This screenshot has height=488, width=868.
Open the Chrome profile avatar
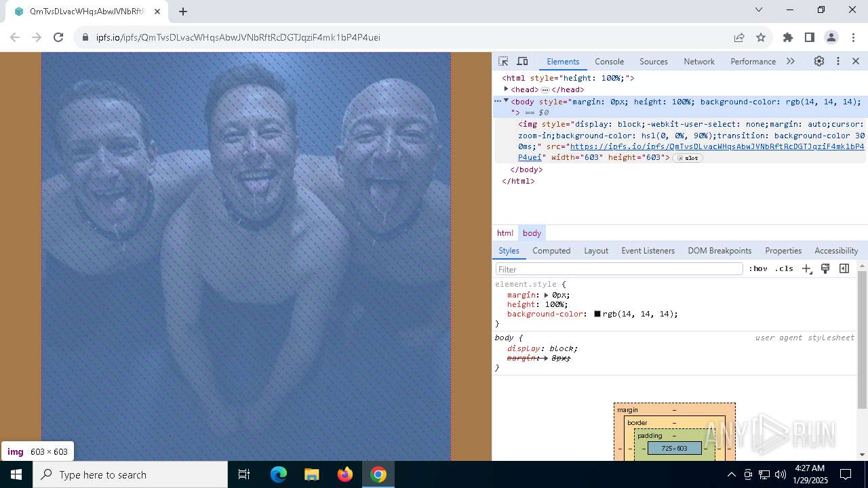tap(831, 37)
